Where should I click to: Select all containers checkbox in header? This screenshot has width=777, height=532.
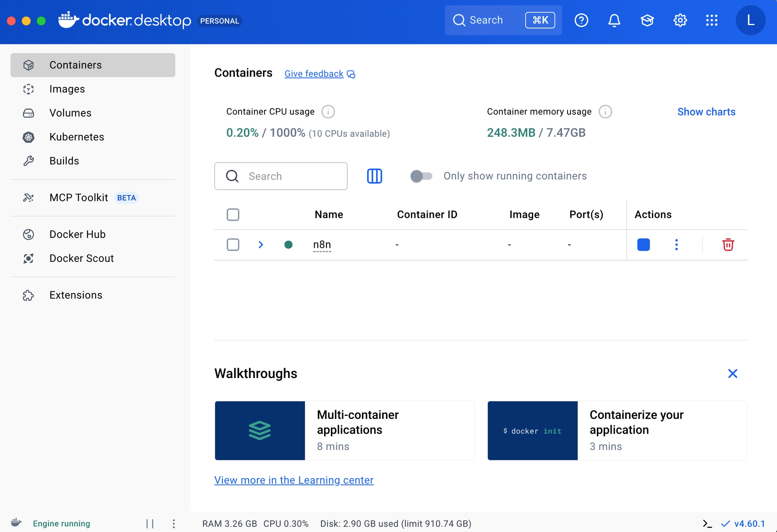233,214
